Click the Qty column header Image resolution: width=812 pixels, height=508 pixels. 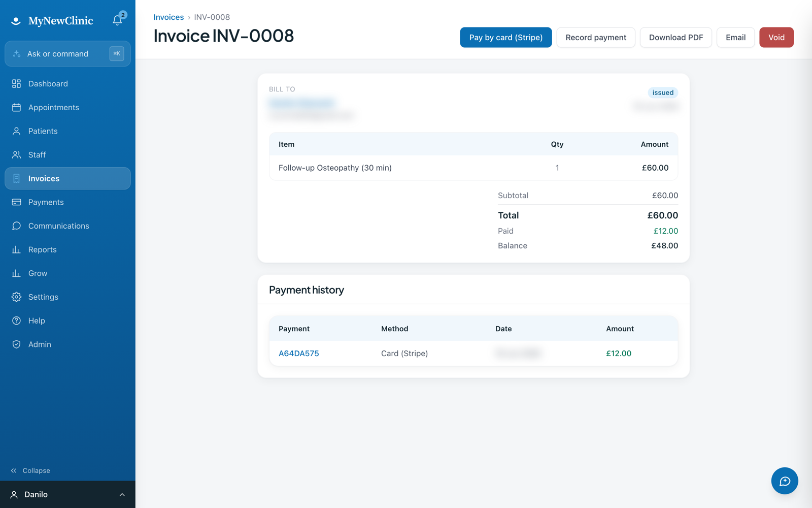[x=557, y=144]
